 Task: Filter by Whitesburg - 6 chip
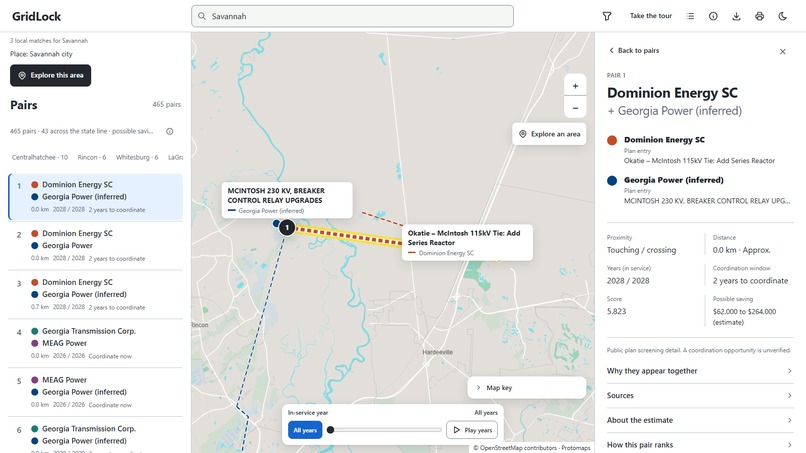137,157
